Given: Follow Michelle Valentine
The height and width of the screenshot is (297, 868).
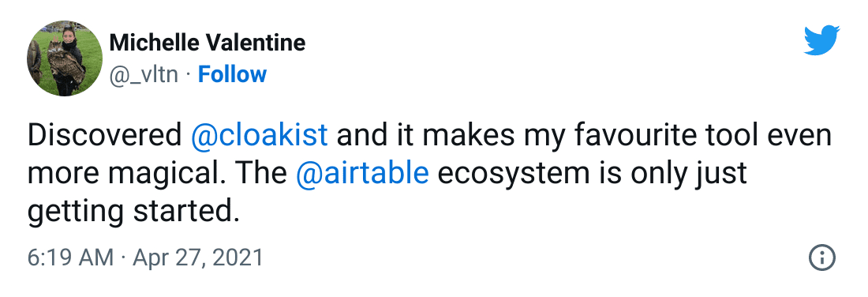Looking at the screenshot, I should 232,74.
